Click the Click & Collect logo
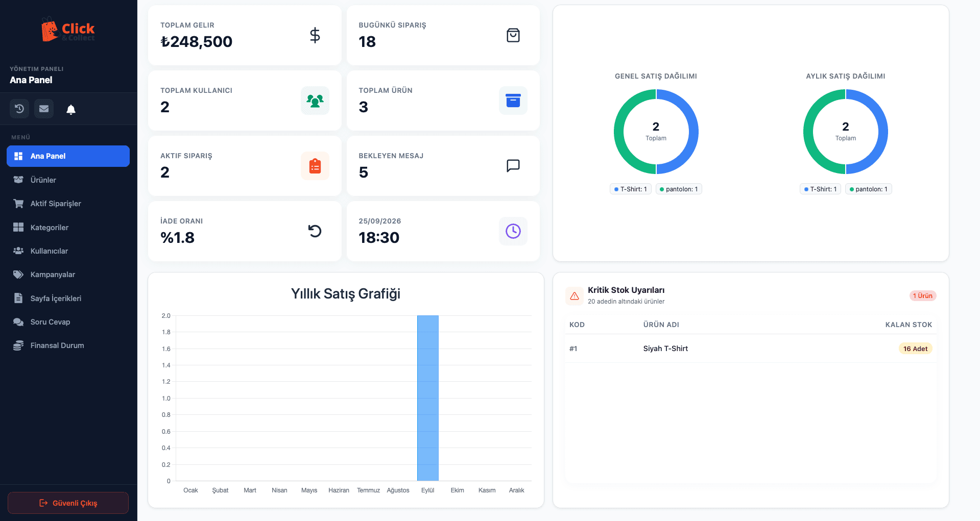980x521 pixels. 68,30
